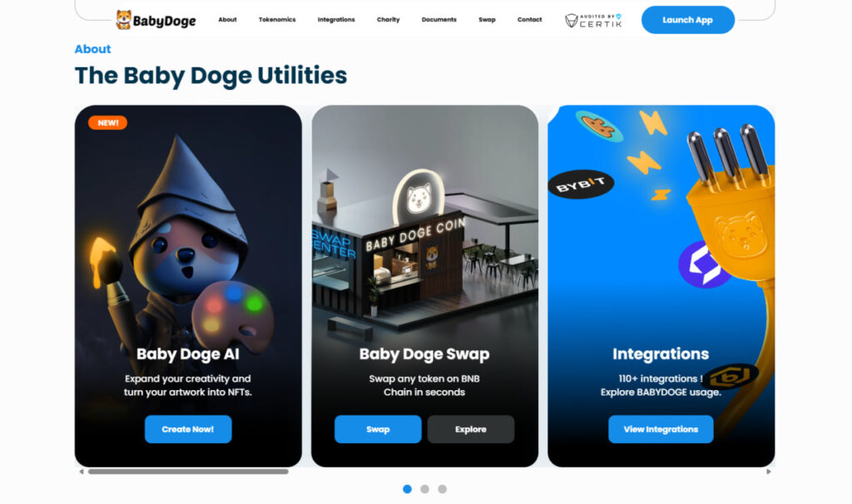Click the carousel scrollbar left arrow

82,472
